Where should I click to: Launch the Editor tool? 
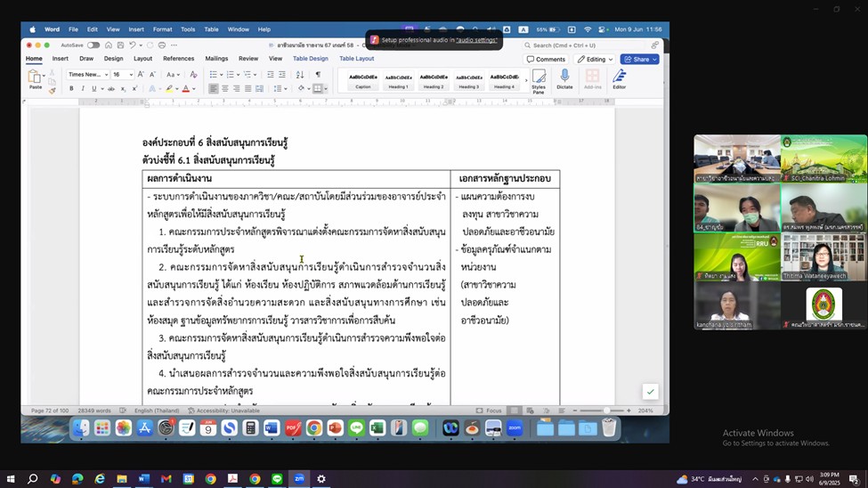point(619,79)
